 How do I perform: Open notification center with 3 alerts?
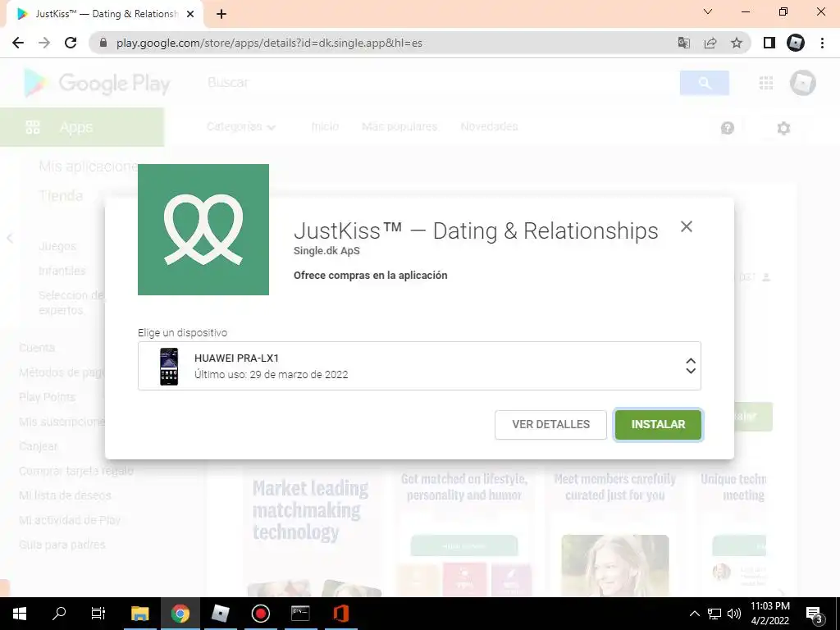[x=815, y=614]
